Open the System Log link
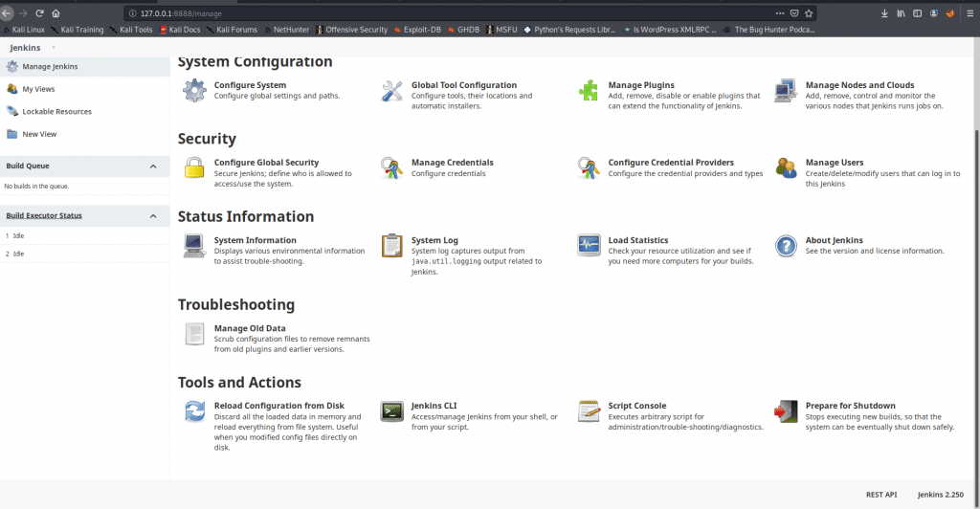This screenshot has height=509, width=980. click(434, 240)
